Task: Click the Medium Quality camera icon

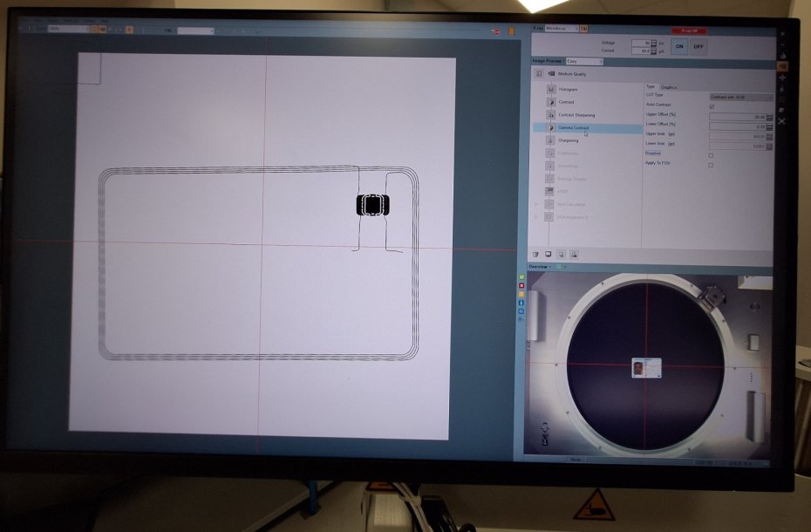Action: [x=551, y=74]
